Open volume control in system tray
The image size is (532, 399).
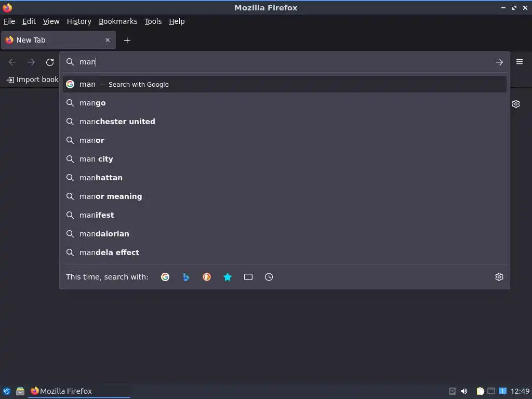coord(464,391)
